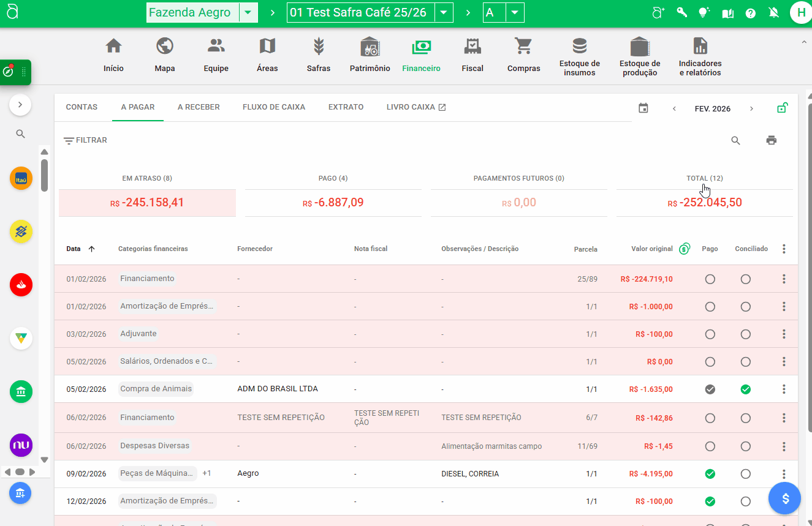Open the calendar date picker icon
812x526 pixels.
(x=643, y=108)
